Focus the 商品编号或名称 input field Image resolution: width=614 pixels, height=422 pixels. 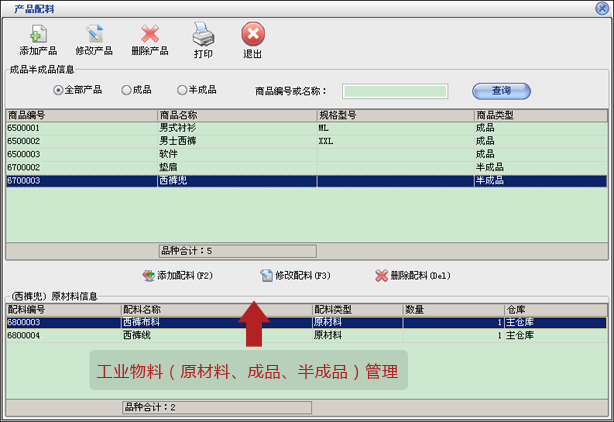coord(395,91)
